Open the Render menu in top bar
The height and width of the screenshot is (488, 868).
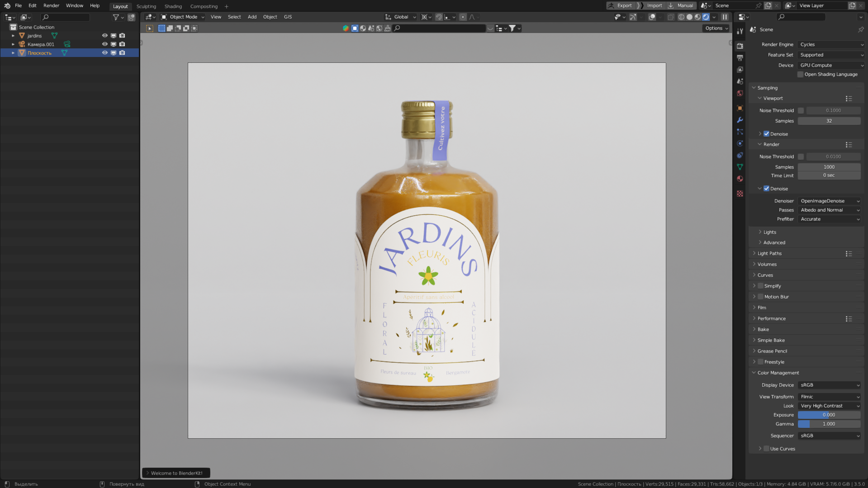(51, 5)
